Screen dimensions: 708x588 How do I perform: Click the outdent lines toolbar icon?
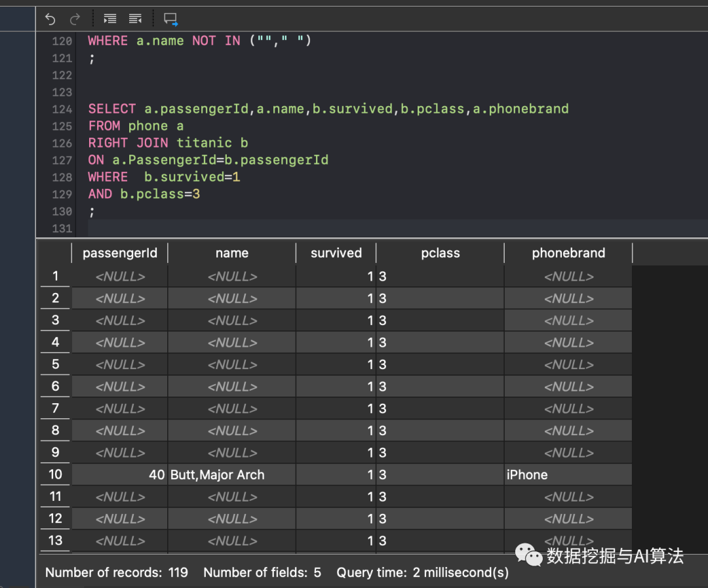[x=136, y=19]
